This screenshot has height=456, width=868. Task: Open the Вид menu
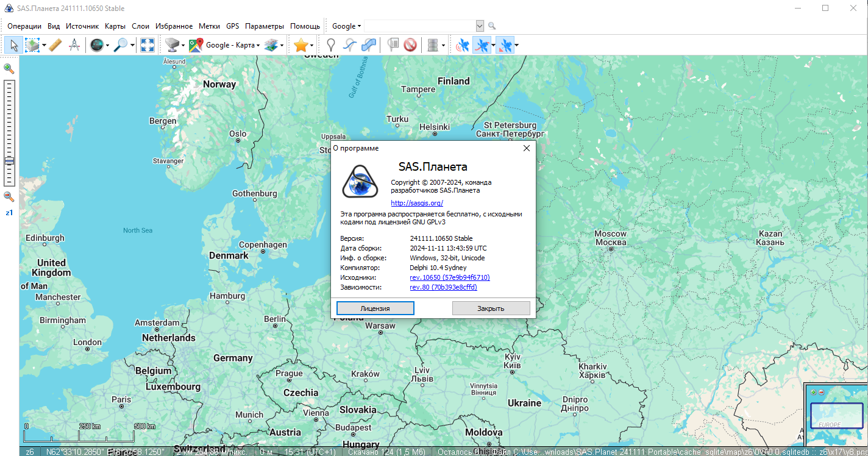point(54,26)
